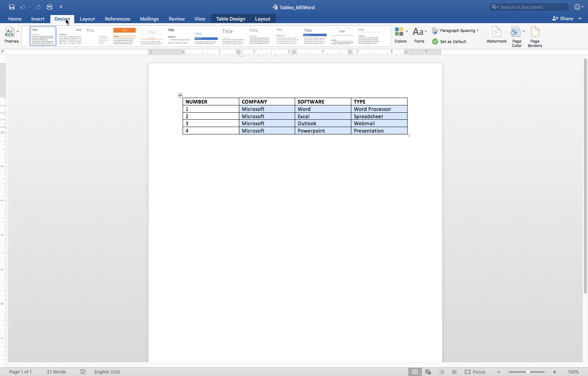Toggle Print Layout view

415,372
